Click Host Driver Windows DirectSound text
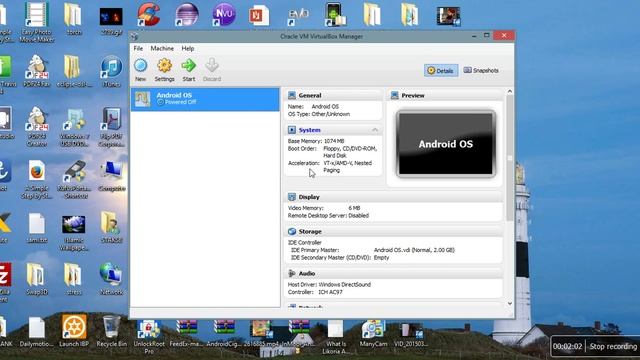This screenshot has height=360, width=640. (x=329, y=284)
